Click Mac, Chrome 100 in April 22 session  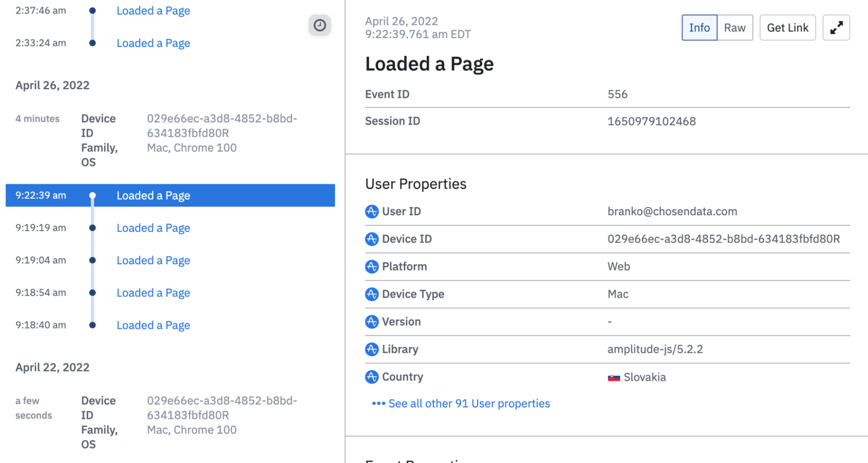point(191,430)
